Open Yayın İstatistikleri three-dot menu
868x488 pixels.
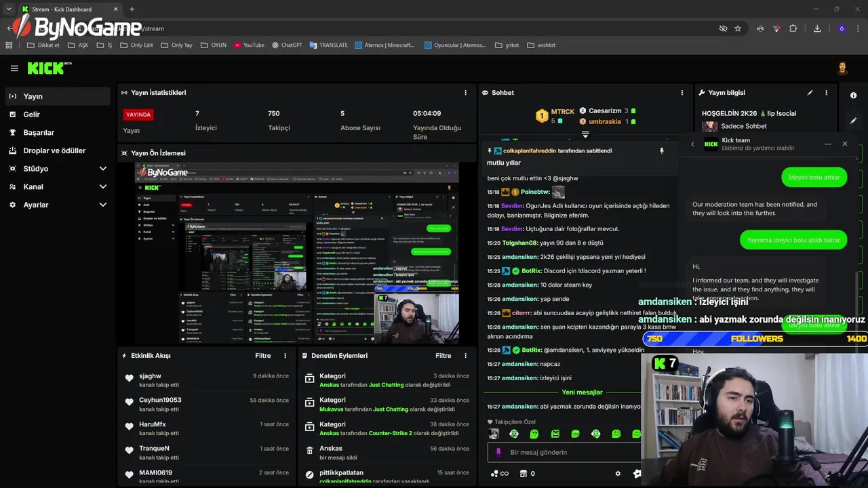[x=465, y=93]
